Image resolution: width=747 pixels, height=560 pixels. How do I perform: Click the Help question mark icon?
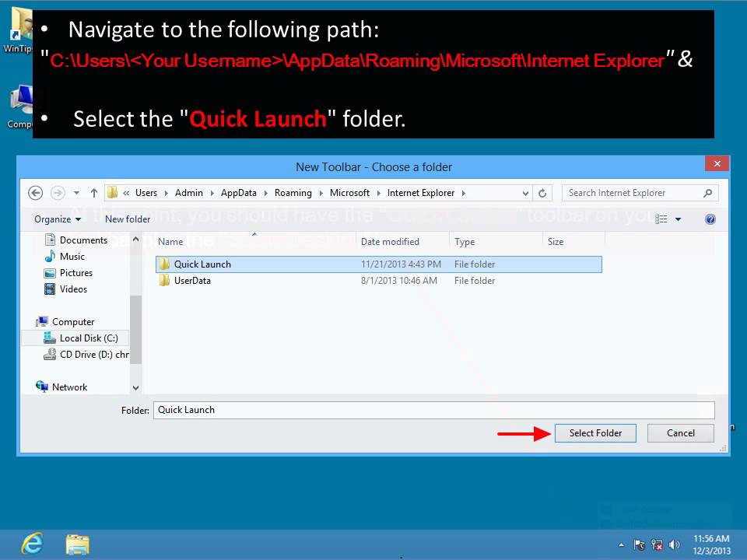click(710, 219)
